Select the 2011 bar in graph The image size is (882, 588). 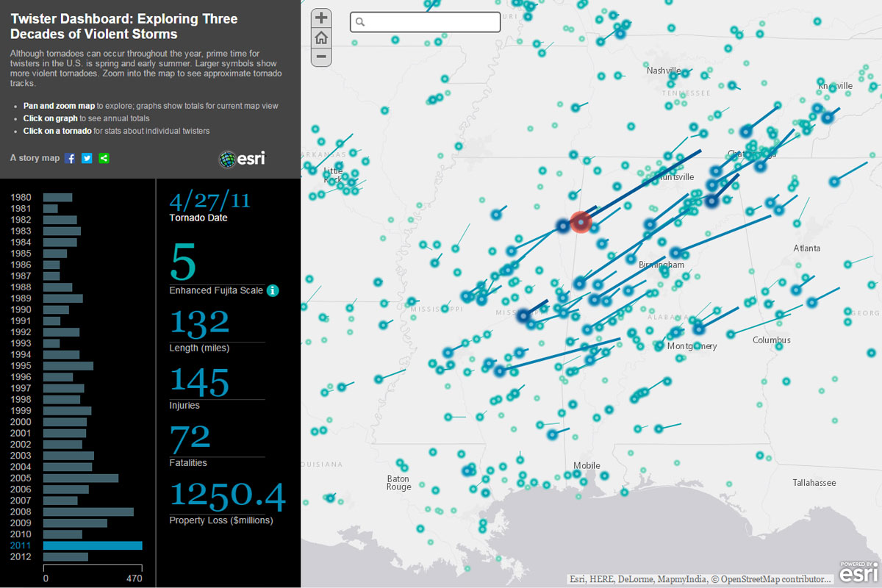point(92,545)
